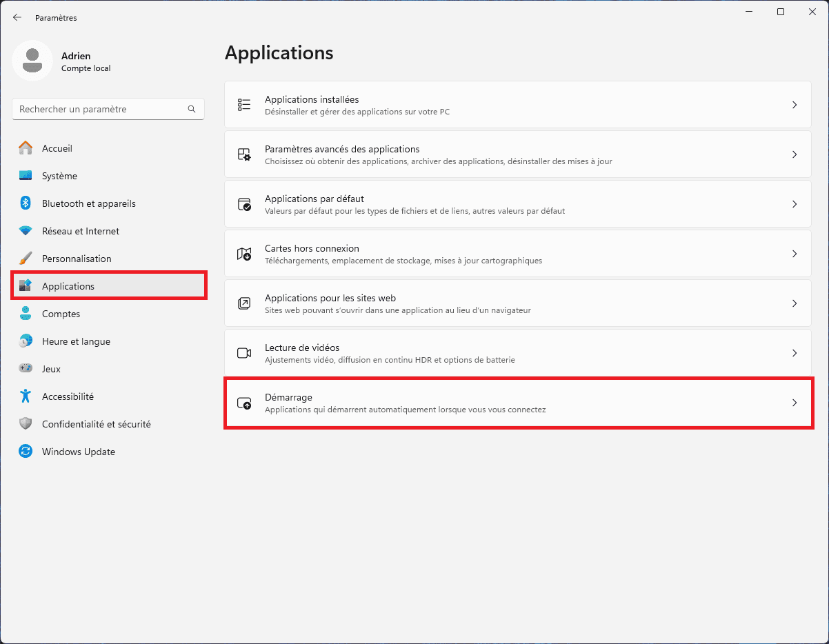Click the search magnifier icon
Screen dimensions: 829x644
[192, 109]
